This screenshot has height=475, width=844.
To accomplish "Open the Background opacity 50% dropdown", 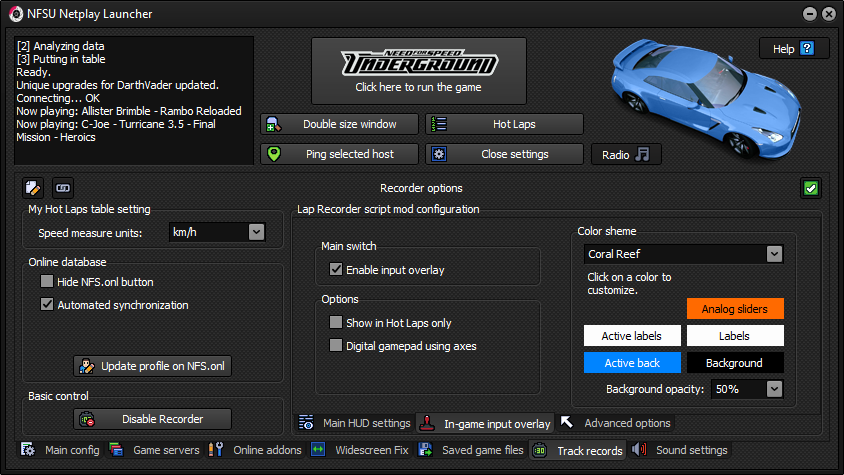I will pyautogui.click(x=774, y=389).
